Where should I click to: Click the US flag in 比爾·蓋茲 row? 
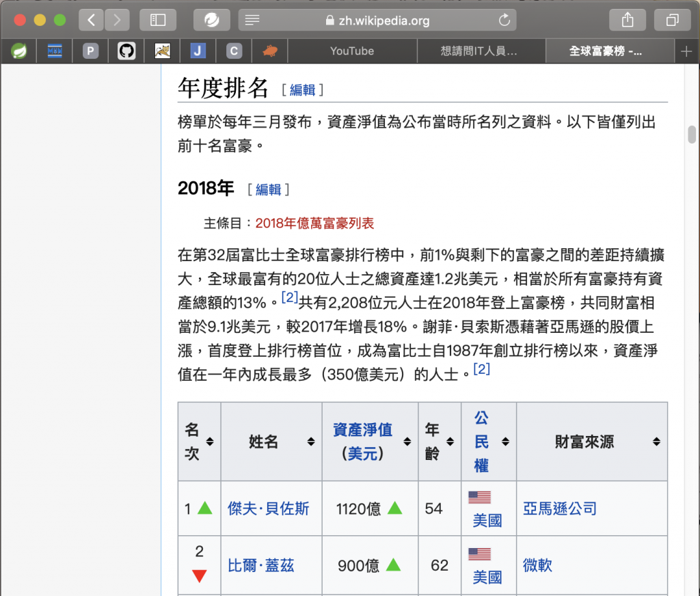pyautogui.click(x=479, y=554)
